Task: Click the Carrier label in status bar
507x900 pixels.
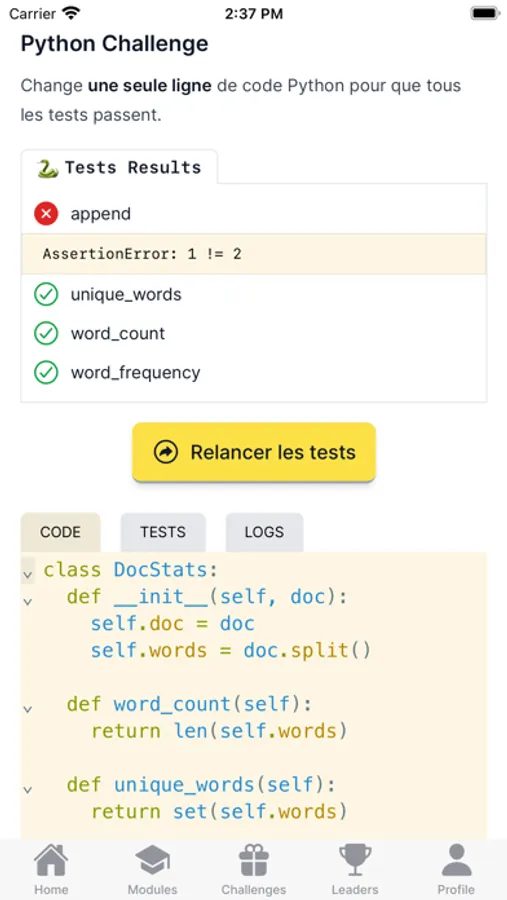Action: [32, 14]
